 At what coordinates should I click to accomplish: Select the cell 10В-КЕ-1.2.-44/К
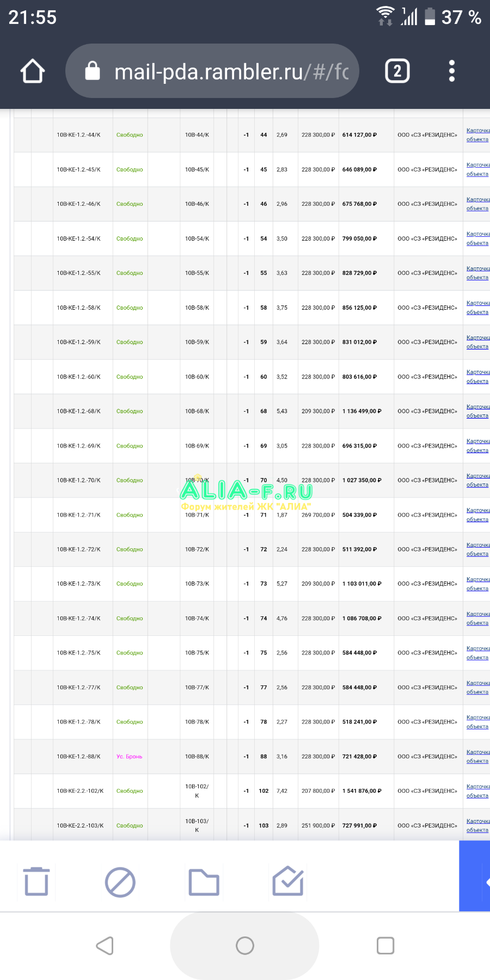79,135
